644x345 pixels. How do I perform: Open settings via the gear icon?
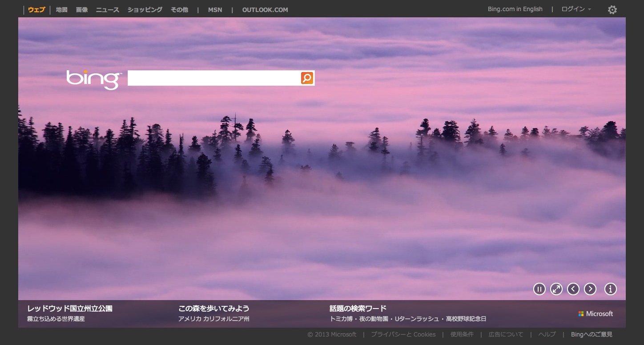click(612, 10)
